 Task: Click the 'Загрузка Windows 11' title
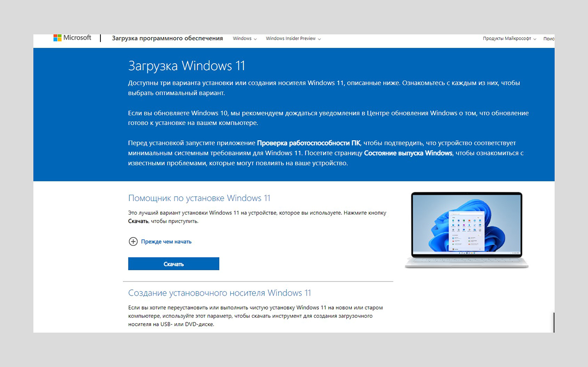click(x=187, y=66)
